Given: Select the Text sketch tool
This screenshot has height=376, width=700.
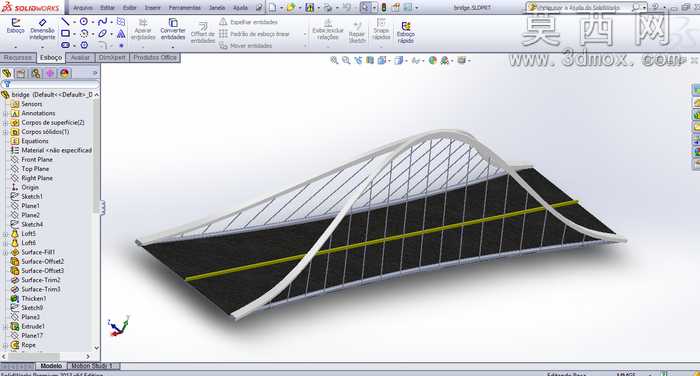Looking at the screenshot, I should (121, 33).
